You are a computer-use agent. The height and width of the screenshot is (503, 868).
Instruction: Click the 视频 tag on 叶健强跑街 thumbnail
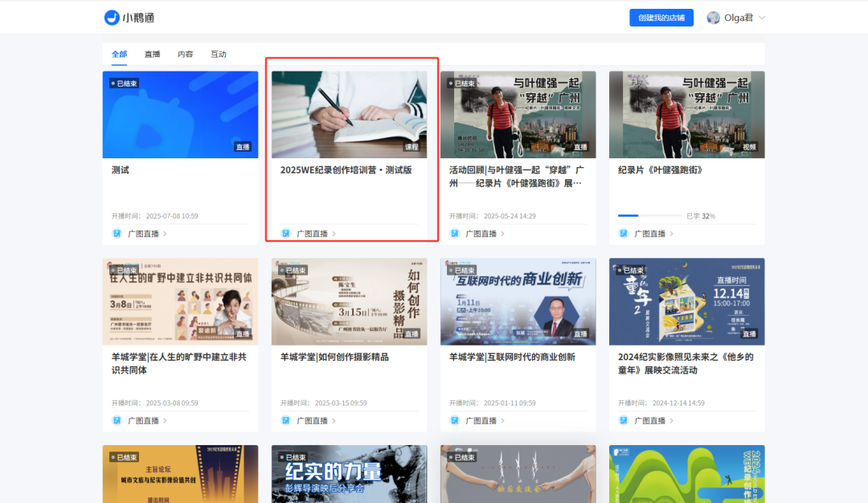750,147
